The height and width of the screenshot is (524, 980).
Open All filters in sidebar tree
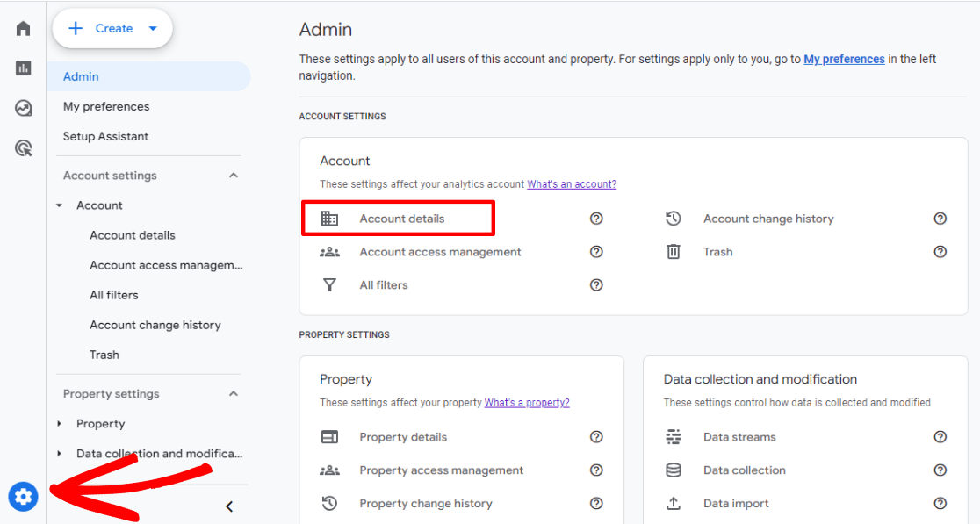click(114, 296)
